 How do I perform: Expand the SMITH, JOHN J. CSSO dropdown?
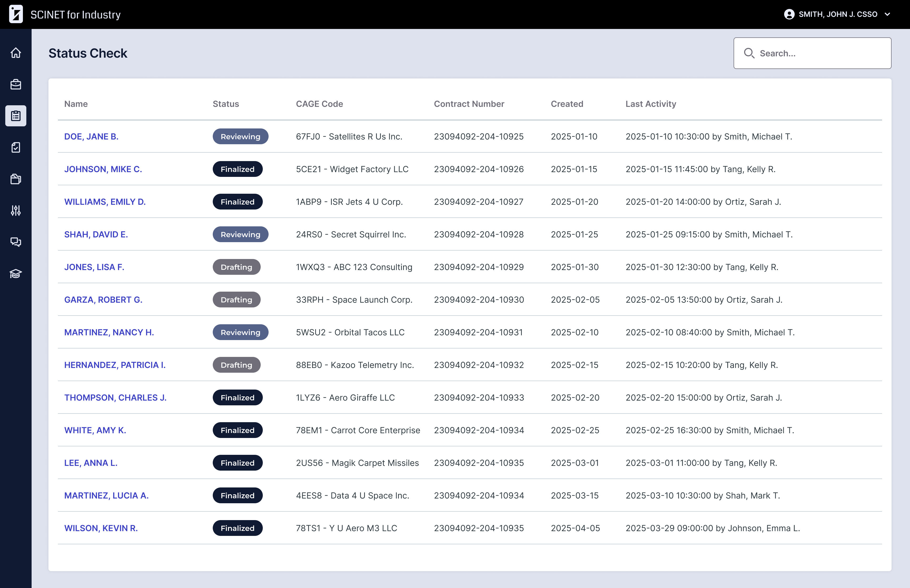pyautogui.click(x=887, y=14)
